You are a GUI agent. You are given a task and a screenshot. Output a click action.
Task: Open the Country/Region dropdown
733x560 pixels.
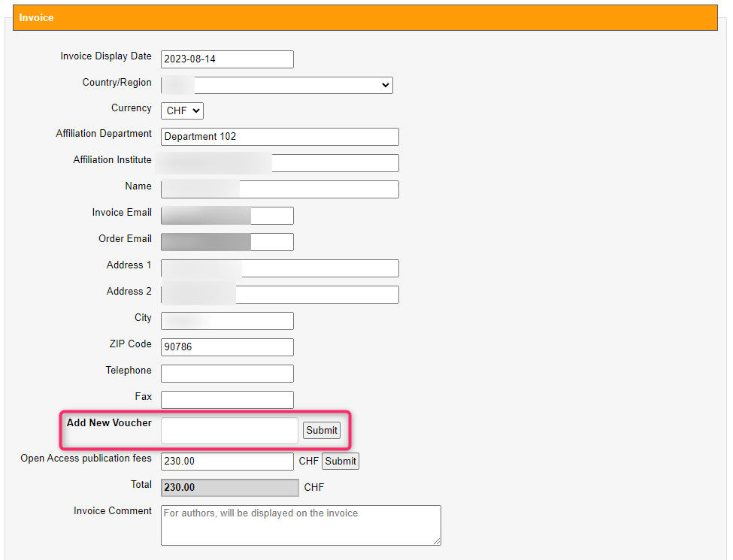pos(277,85)
